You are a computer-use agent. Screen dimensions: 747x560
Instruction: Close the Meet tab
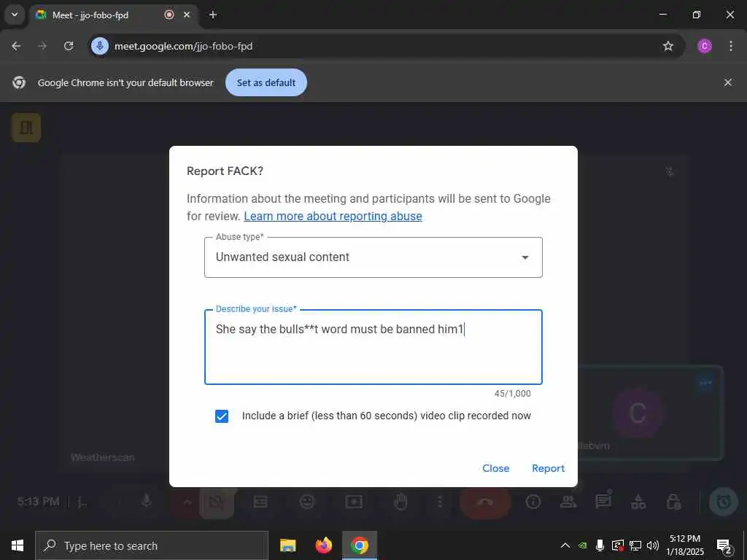click(187, 15)
